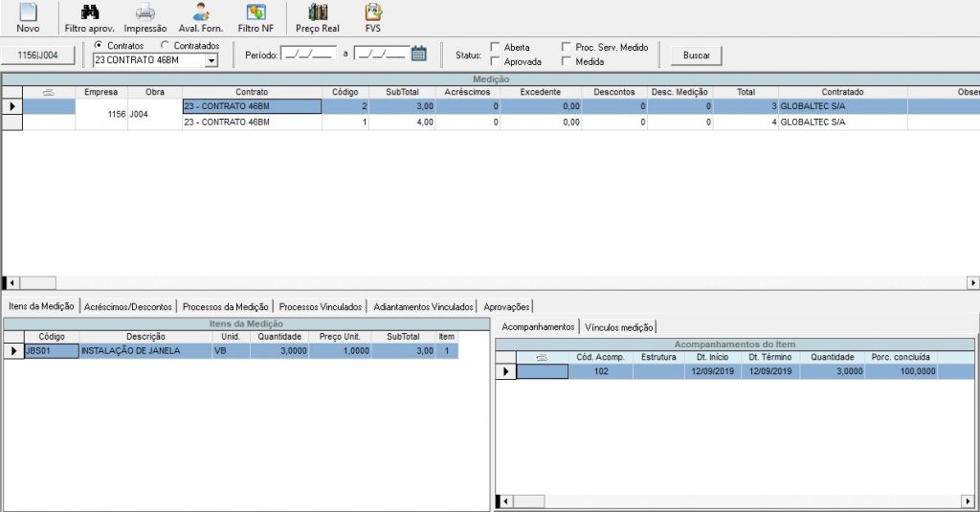
Task: Click right arrow of Medição horizontal scrollbar
Action: [x=973, y=283]
